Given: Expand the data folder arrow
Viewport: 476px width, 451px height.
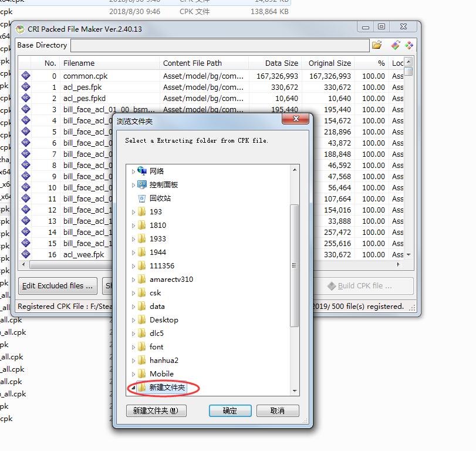Looking at the screenshot, I should (133, 307).
